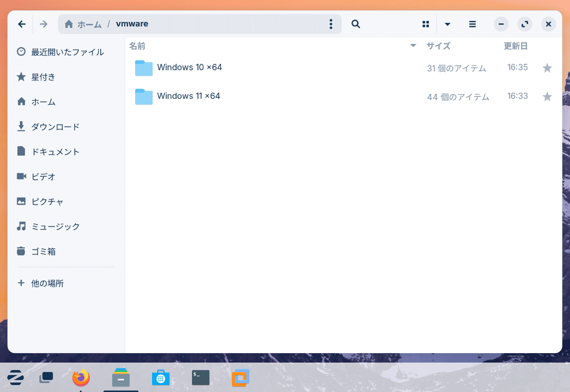Open ドキュメント in the sidebar
570x392 pixels.
[66, 152]
